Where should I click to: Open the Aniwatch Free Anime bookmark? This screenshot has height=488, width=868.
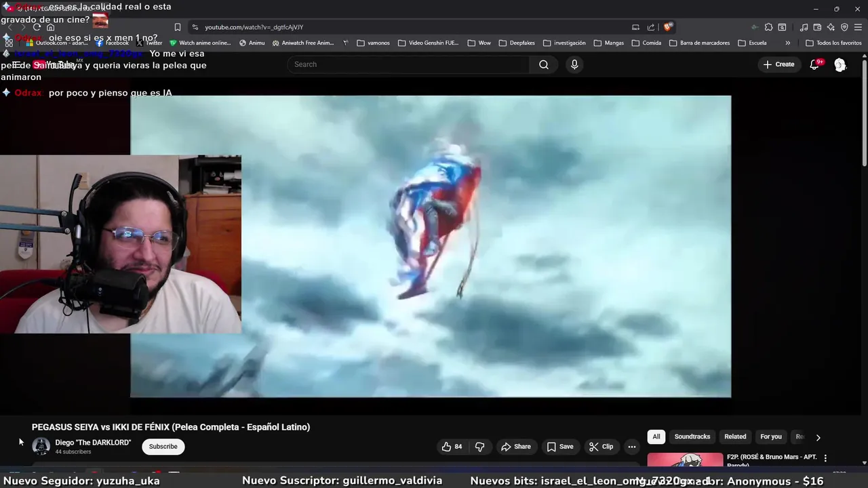point(303,43)
